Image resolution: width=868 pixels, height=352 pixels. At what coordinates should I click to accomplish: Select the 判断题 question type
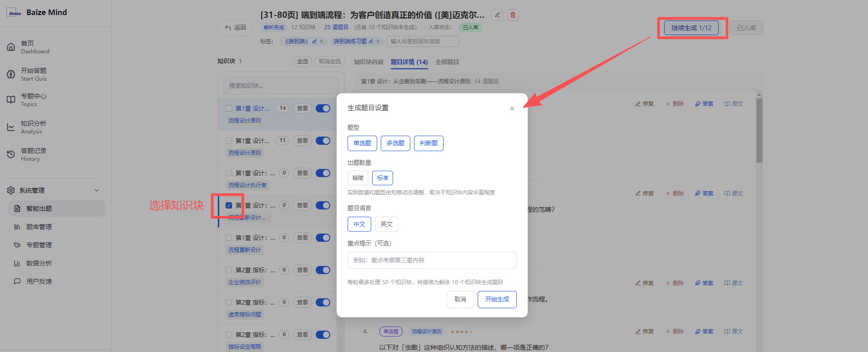pyautogui.click(x=429, y=143)
